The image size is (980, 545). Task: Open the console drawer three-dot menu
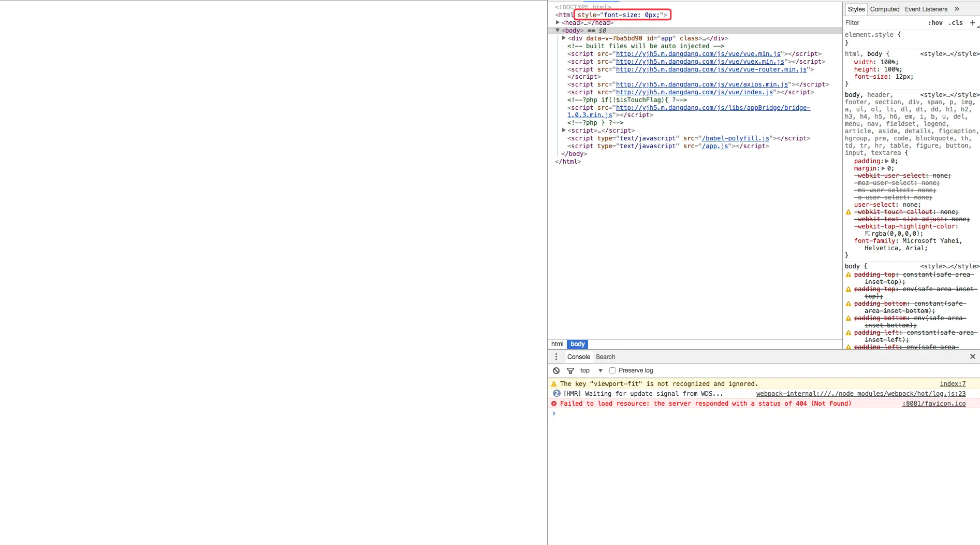click(x=556, y=356)
